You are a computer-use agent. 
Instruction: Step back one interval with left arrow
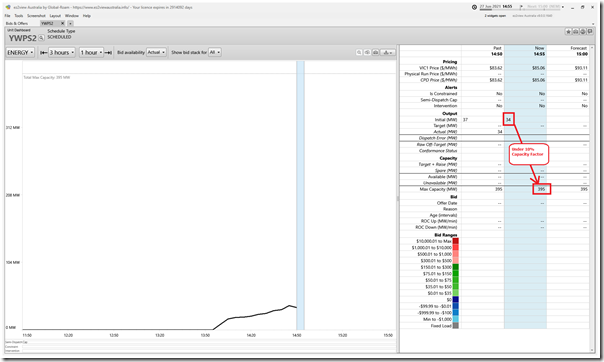click(44, 52)
